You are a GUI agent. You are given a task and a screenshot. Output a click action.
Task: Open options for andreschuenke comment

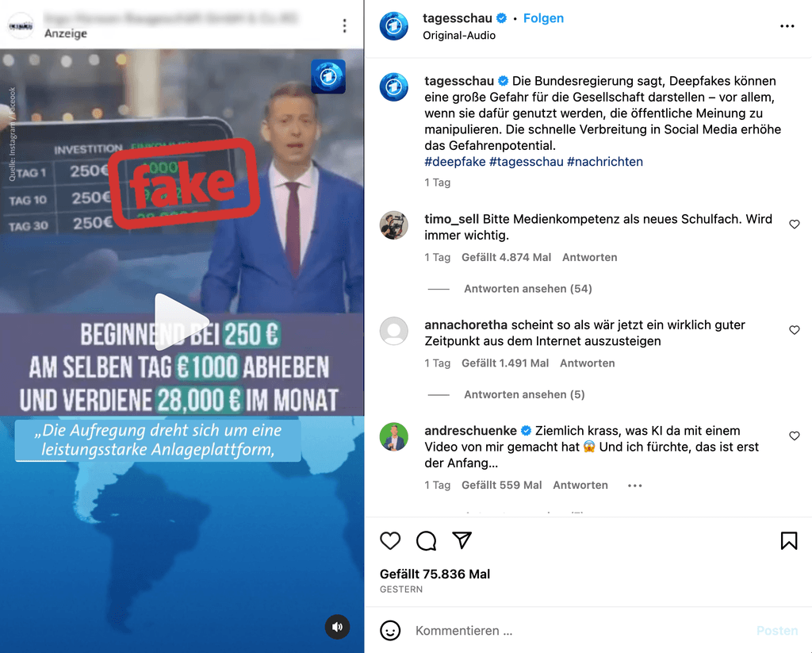(635, 486)
